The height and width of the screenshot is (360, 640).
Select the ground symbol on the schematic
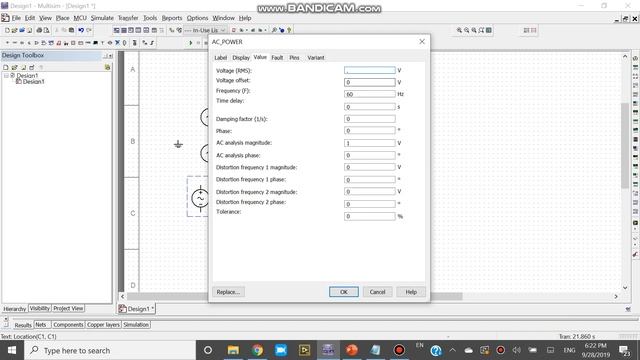178,144
